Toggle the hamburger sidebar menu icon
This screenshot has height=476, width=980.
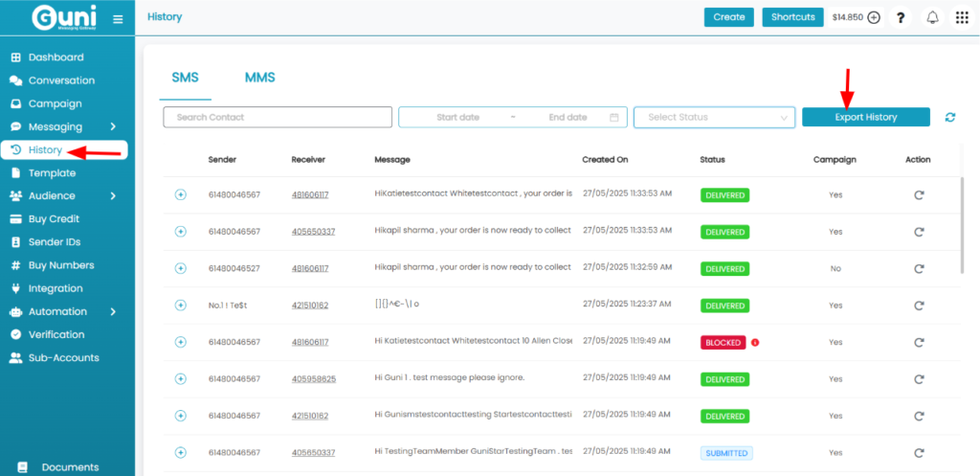click(118, 19)
